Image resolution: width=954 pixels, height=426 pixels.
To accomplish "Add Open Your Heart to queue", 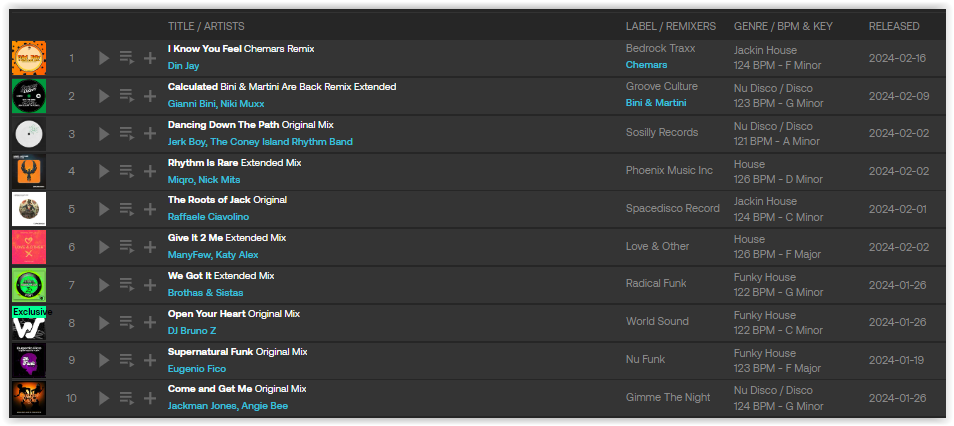I will pos(127,323).
